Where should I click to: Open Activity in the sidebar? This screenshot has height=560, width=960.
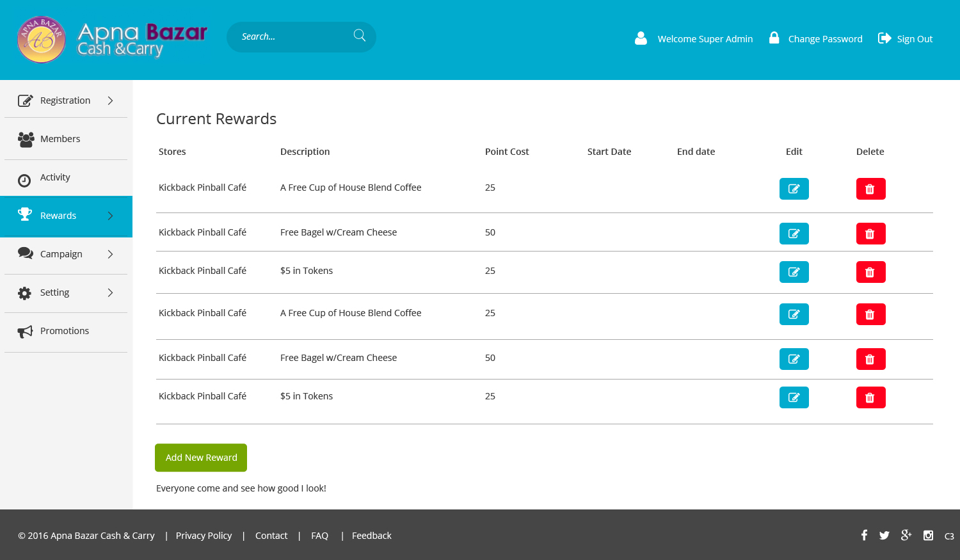tap(55, 177)
